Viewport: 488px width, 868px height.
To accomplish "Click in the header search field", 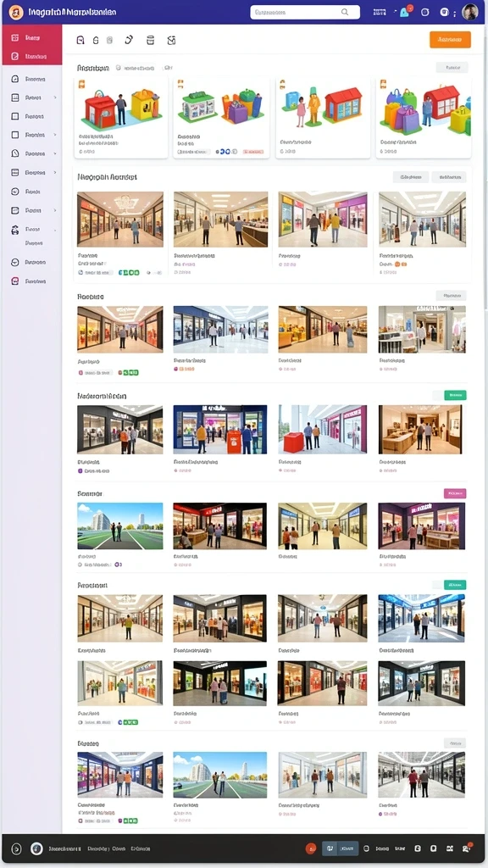I will [305, 12].
